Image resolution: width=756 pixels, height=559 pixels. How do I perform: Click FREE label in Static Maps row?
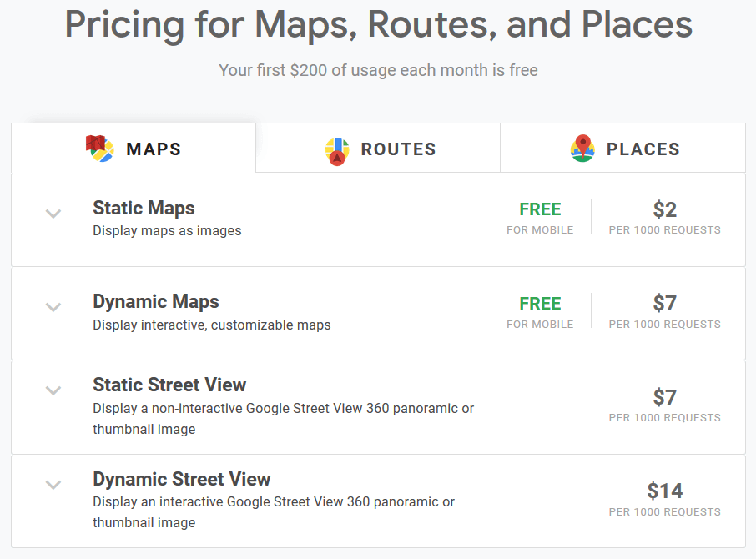click(x=540, y=209)
